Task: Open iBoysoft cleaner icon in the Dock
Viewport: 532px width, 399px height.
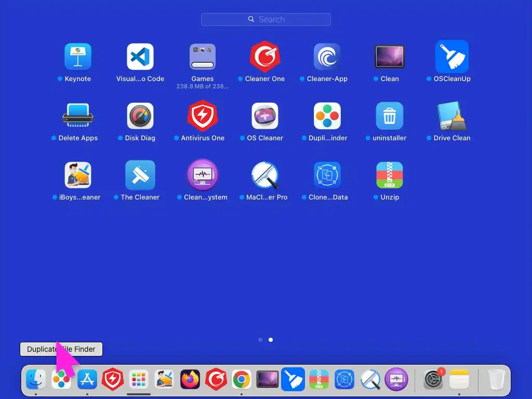Action: (x=164, y=379)
